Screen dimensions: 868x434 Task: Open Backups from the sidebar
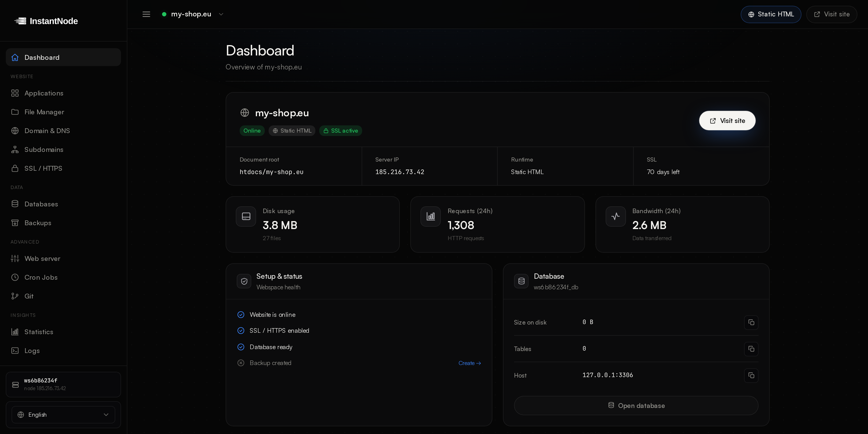(63, 223)
